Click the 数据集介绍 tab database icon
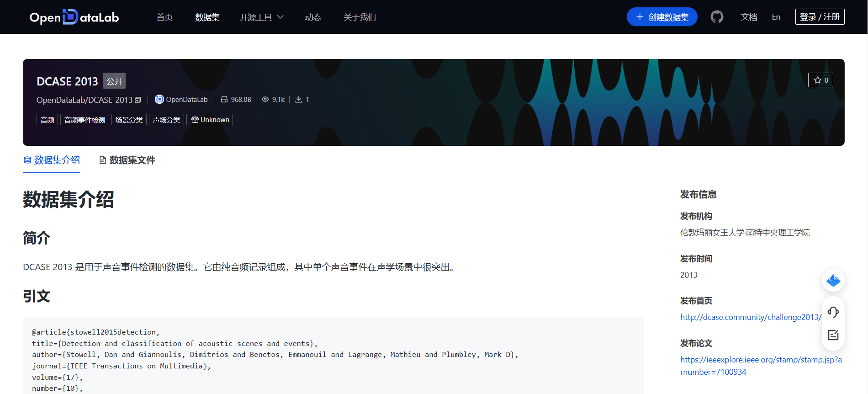Viewport: 868px width, 394px height. pyautogui.click(x=27, y=160)
